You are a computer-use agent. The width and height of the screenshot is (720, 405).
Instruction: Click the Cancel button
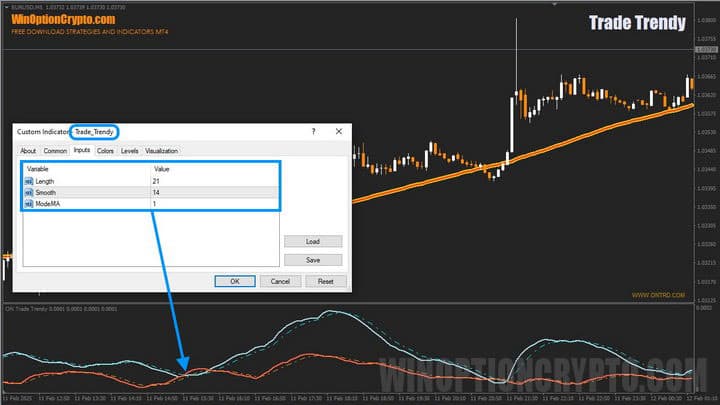[280, 281]
